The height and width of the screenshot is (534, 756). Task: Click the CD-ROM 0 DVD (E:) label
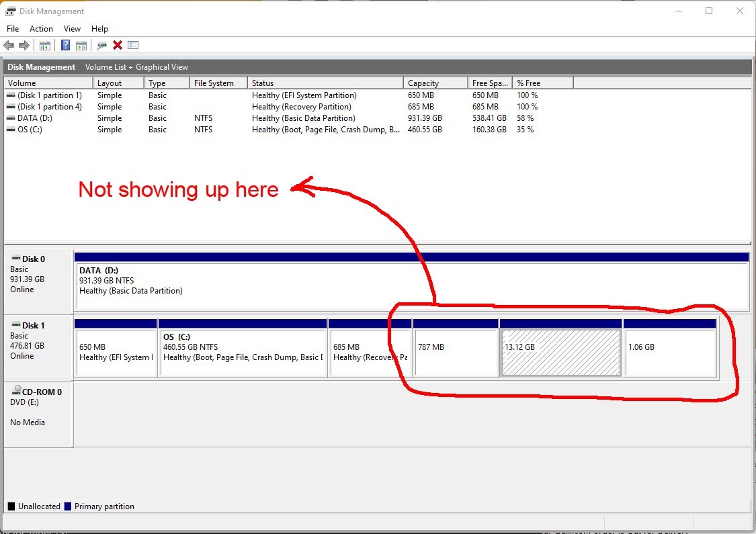[x=38, y=414]
